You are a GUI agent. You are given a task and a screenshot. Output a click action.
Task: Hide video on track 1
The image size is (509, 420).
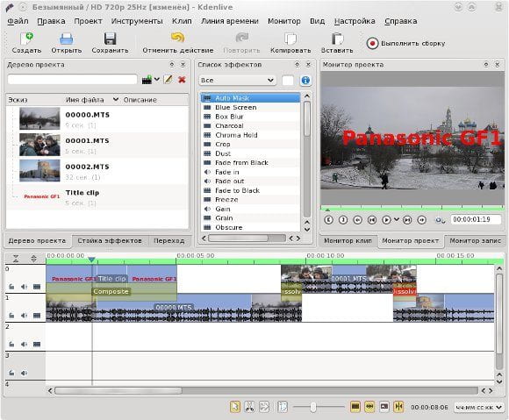37,316
